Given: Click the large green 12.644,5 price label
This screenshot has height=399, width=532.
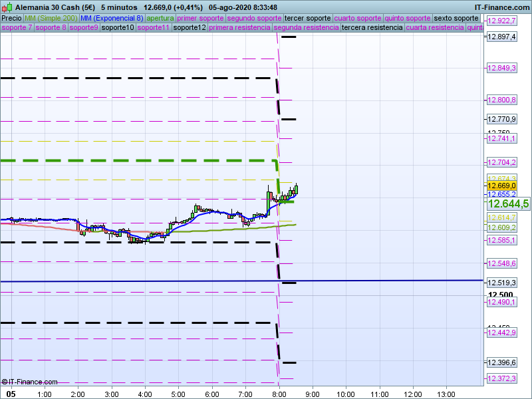Looking at the screenshot, I should tap(507, 204).
